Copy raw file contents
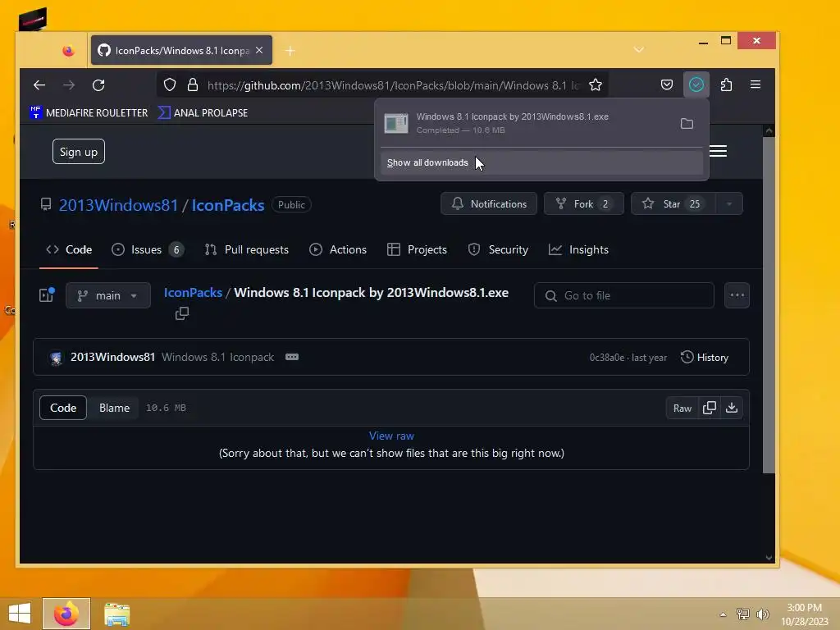The image size is (840, 630). click(x=710, y=408)
